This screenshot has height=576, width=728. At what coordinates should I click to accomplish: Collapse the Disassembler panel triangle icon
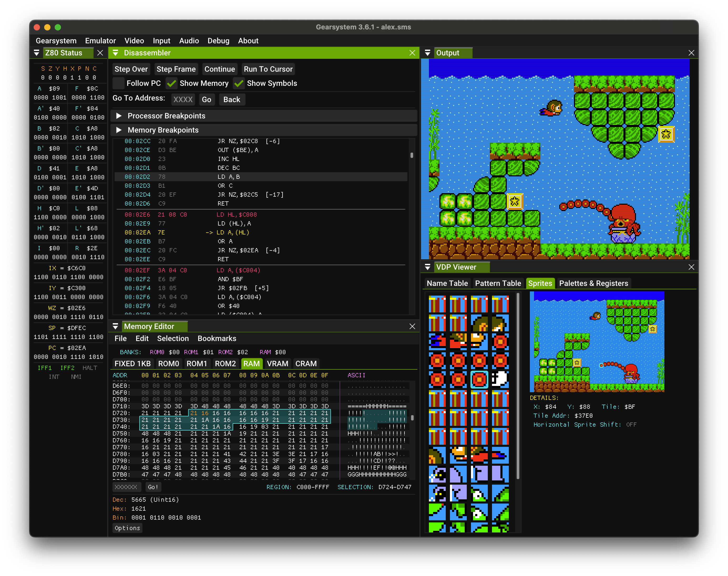tap(115, 53)
